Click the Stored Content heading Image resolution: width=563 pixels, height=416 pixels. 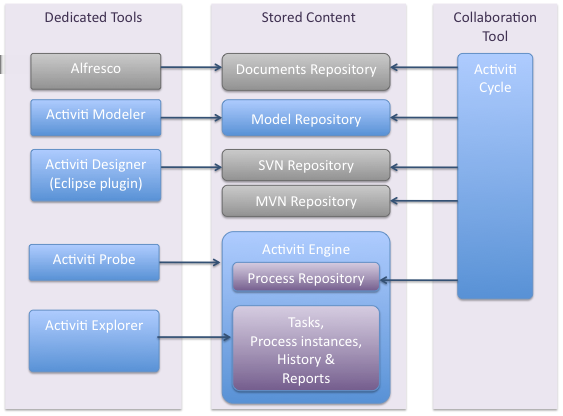pyautogui.click(x=308, y=17)
